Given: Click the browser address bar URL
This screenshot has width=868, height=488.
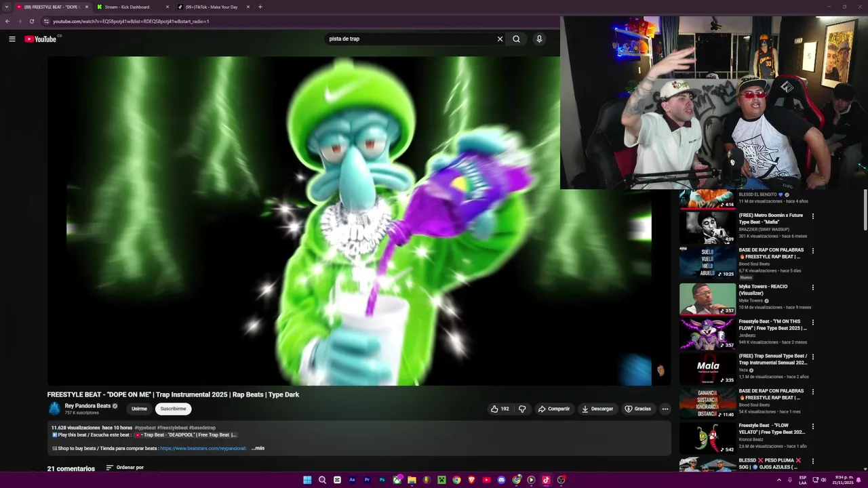Looking at the screenshot, I should 131,21.
